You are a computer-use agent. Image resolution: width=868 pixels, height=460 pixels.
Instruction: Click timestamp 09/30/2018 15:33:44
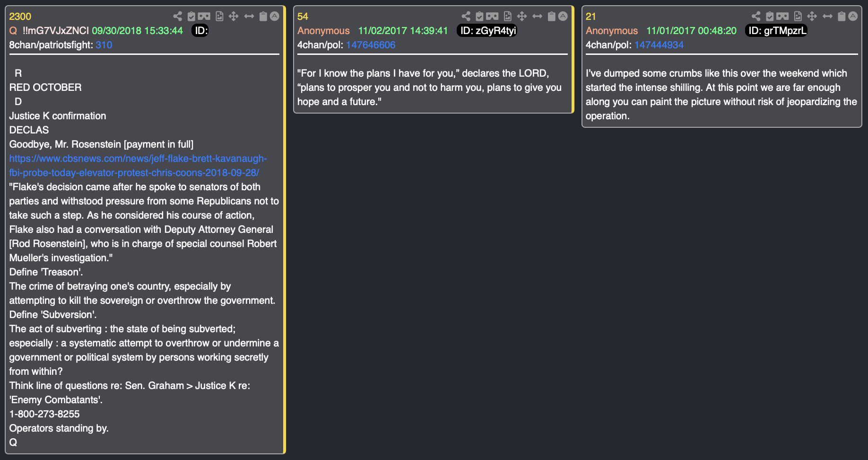coord(137,31)
